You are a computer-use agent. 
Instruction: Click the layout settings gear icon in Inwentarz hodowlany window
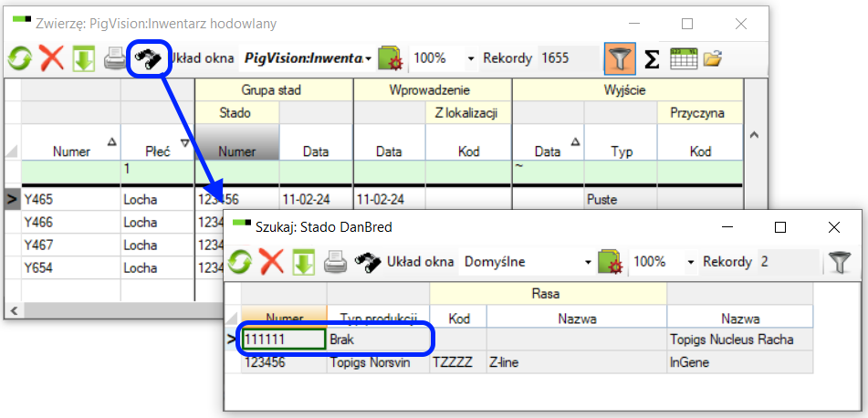pos(392,58)
